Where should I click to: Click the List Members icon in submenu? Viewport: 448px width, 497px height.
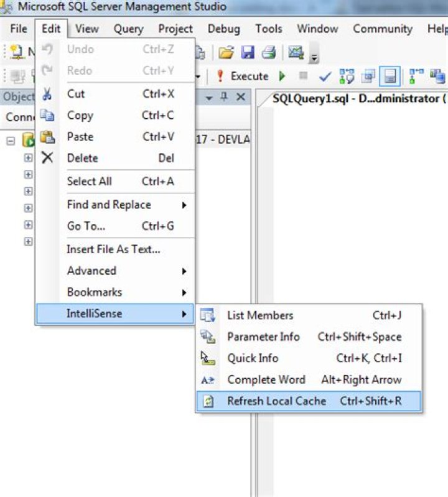(x=208, y=315)
